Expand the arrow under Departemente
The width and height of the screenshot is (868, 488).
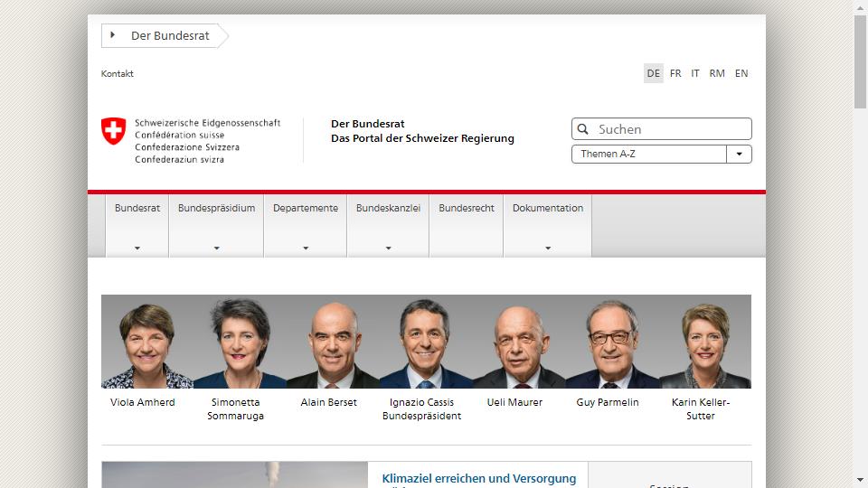(306, 248)
